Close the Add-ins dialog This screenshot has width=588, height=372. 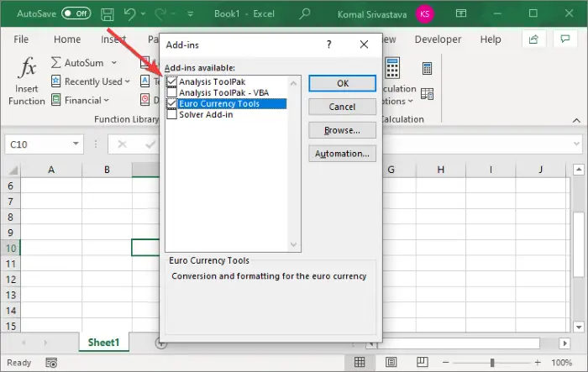pos(364,45)
